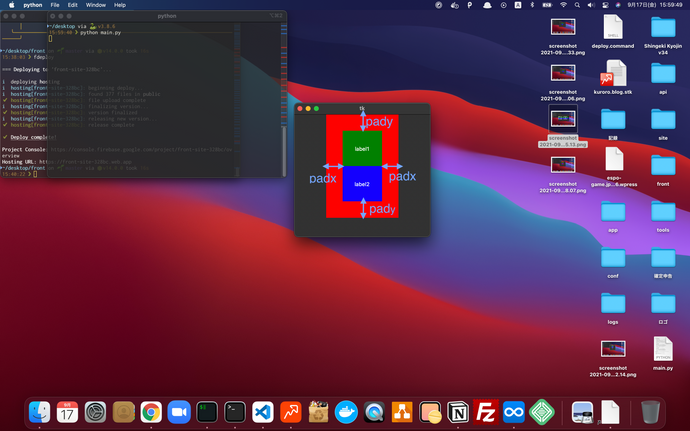Open the Window menu
Image resolution: width=690 pixels, height=431 pixels.
[95, 5]
